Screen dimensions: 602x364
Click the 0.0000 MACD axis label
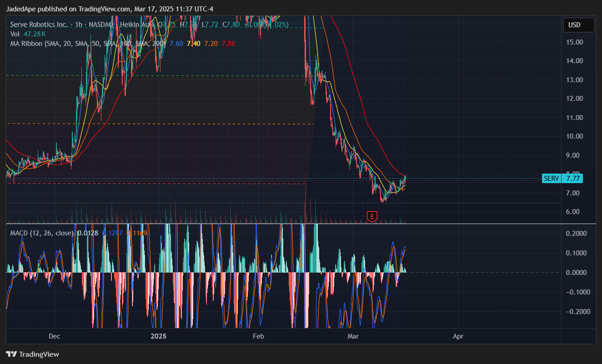tap(577, 273)
